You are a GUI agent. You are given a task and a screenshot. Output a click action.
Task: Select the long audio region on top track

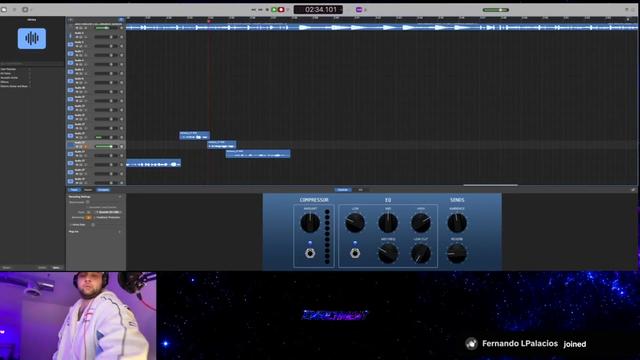(382, 27)
